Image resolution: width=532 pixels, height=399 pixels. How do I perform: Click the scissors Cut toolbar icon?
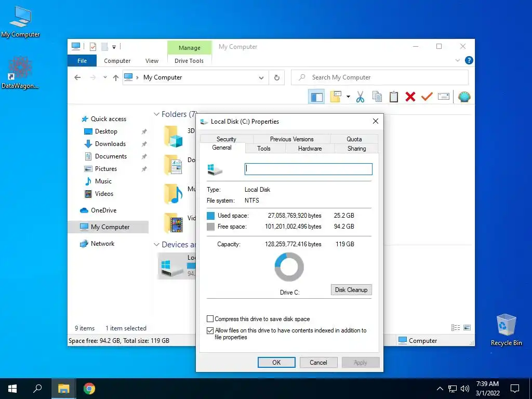[x=361, y=97]
